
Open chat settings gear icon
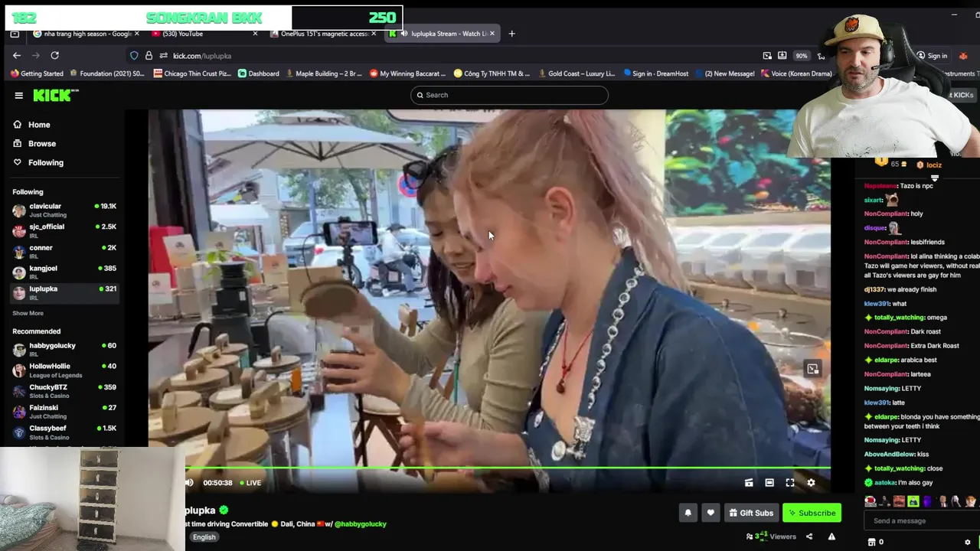pos(968,542)
